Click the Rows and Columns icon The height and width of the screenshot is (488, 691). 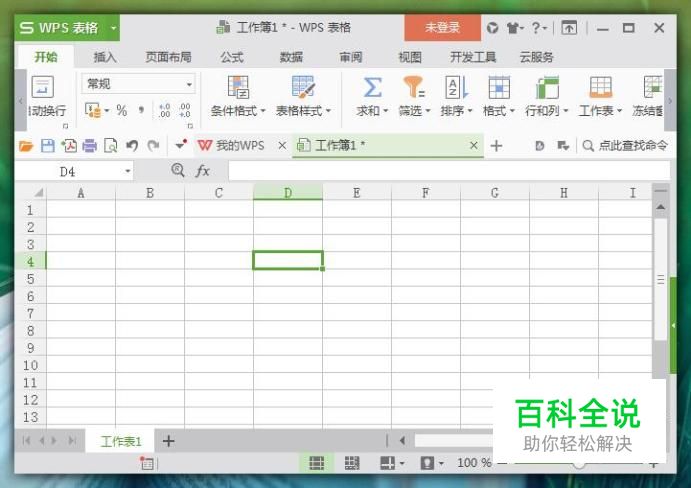click(547, 87)
